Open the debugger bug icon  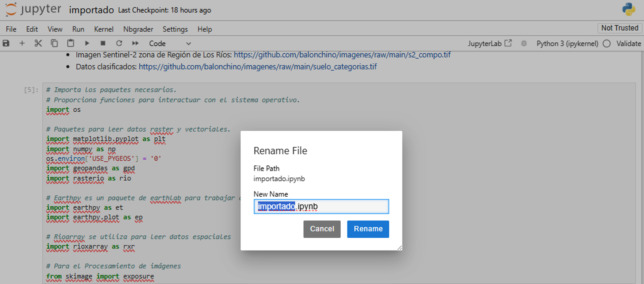tap(524, 43)
